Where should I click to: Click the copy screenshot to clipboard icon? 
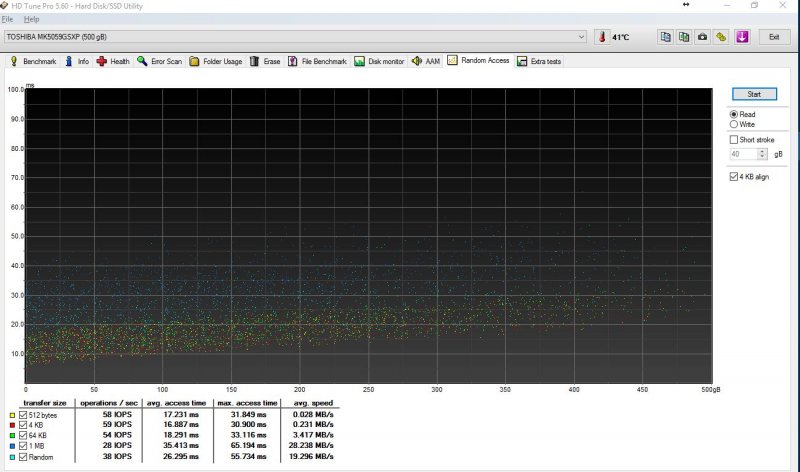pyautogui.click(x=684, y=37)
